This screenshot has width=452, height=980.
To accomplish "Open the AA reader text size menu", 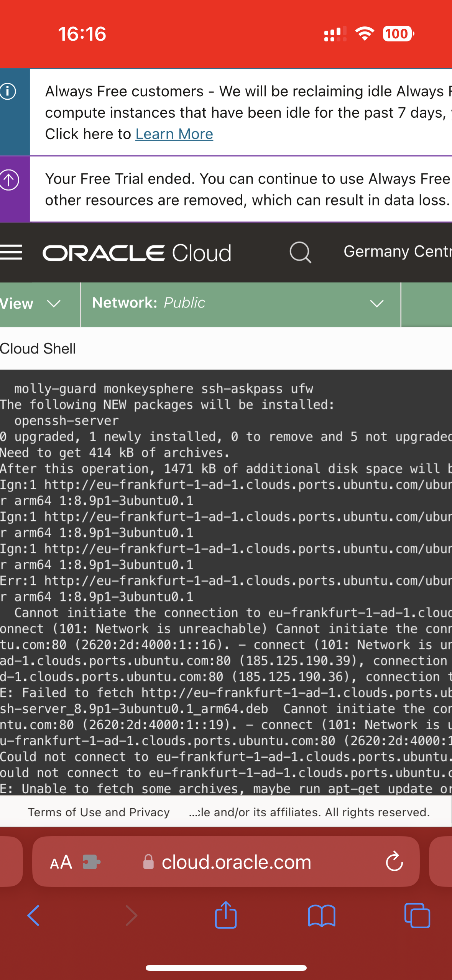I will click(x=61, y=862).
